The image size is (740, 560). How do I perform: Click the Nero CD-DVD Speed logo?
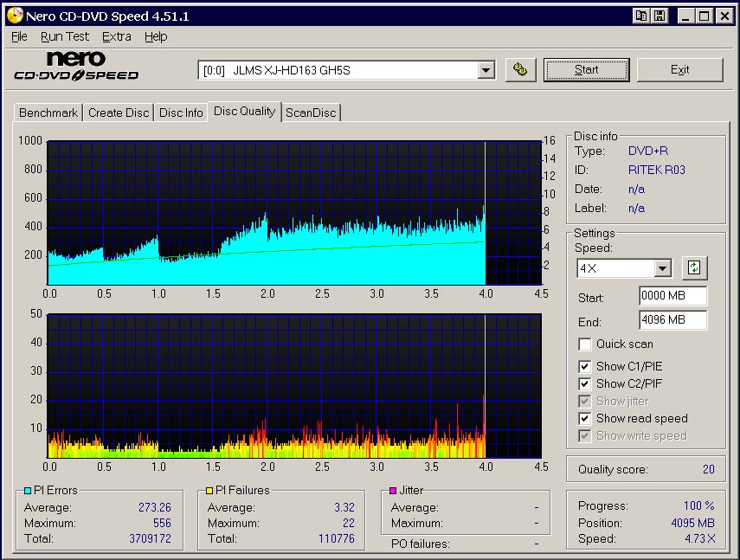[76, 66]
